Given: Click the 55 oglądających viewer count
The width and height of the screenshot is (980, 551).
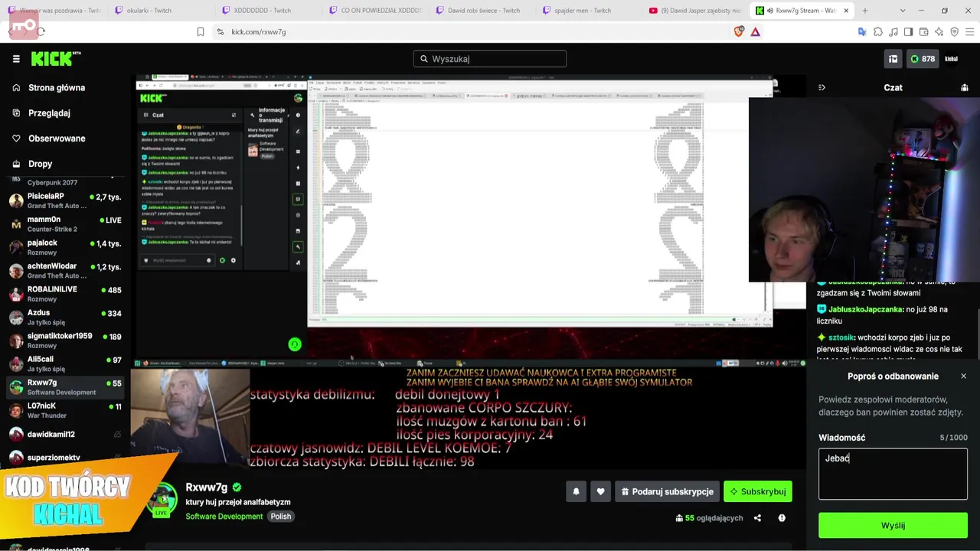Looking at the screenshot, I should (709, 518).
